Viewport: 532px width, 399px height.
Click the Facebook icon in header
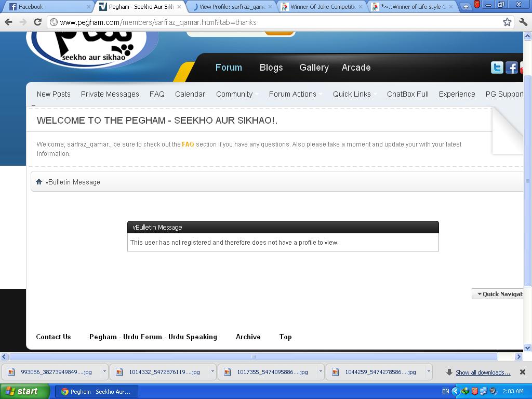click(512, 68)
